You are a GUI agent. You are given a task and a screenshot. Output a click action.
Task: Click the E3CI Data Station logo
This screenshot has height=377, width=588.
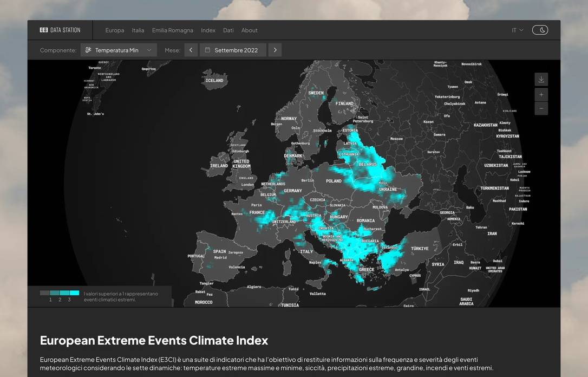(x=60, y=30)
